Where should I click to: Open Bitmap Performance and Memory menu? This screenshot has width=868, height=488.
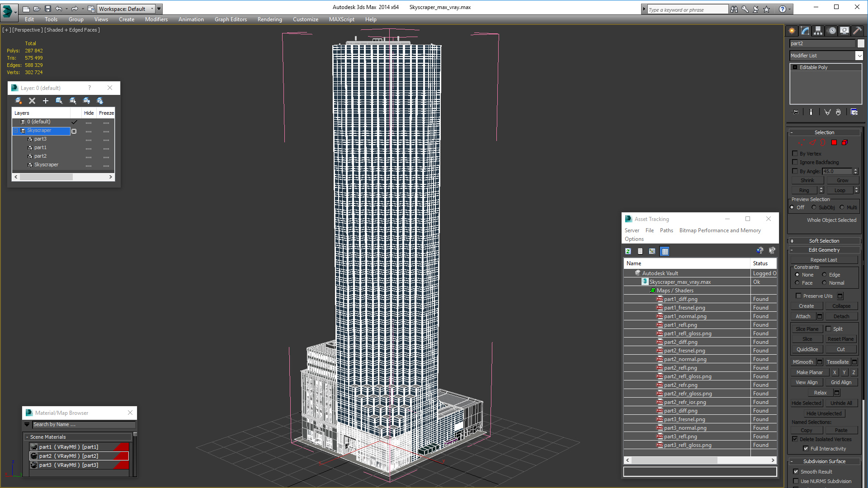720,230
